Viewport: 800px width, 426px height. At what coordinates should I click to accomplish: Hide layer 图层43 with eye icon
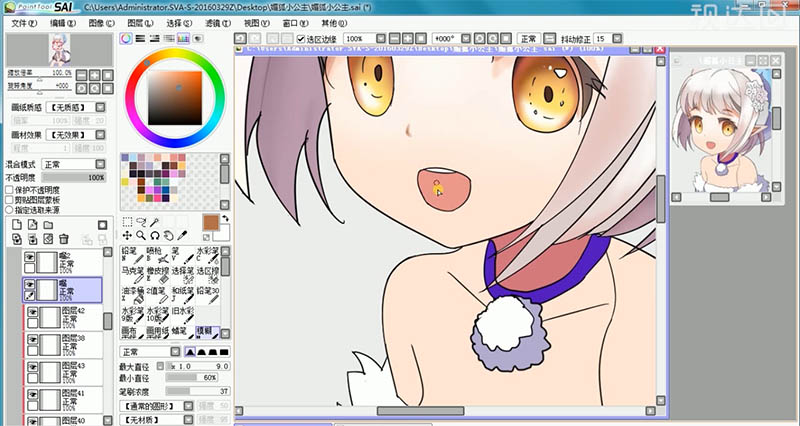[33, 367]
